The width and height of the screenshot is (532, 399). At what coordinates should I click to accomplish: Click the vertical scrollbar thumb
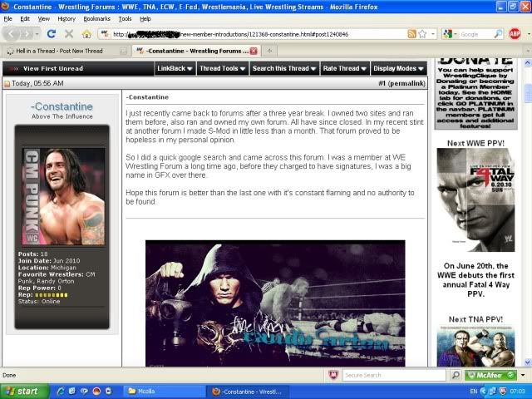(528, 92)
